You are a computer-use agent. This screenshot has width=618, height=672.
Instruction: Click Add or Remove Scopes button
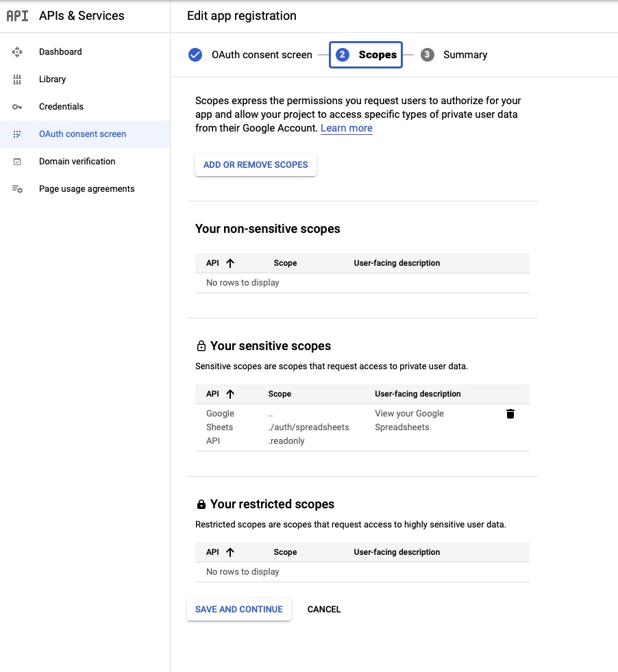[x=256, y=165]
